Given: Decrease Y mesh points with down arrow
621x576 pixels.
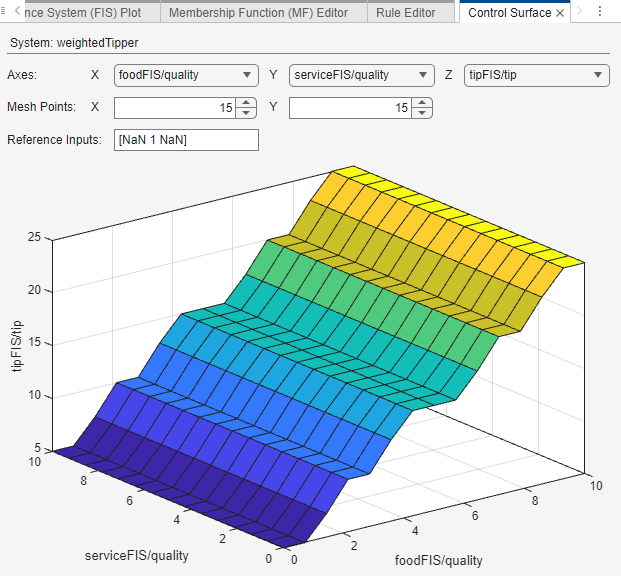Looking at the screenshot, I should [422, 113].
